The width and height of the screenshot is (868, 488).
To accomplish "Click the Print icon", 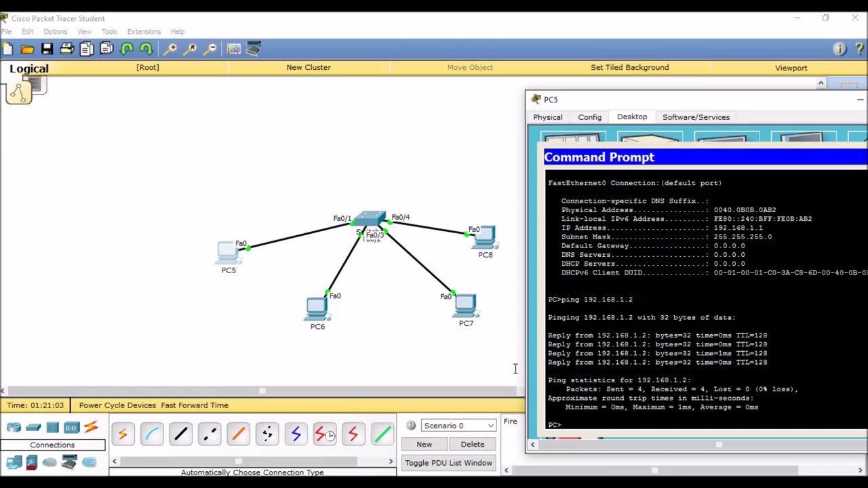I will pyautogui.click(x=66, y=49).
